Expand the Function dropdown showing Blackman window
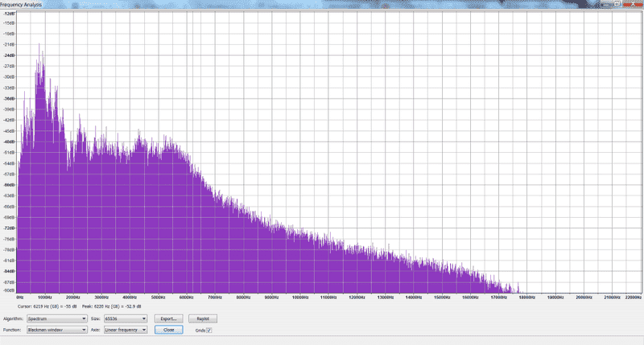The image size is (644, 345). point(56,330)
